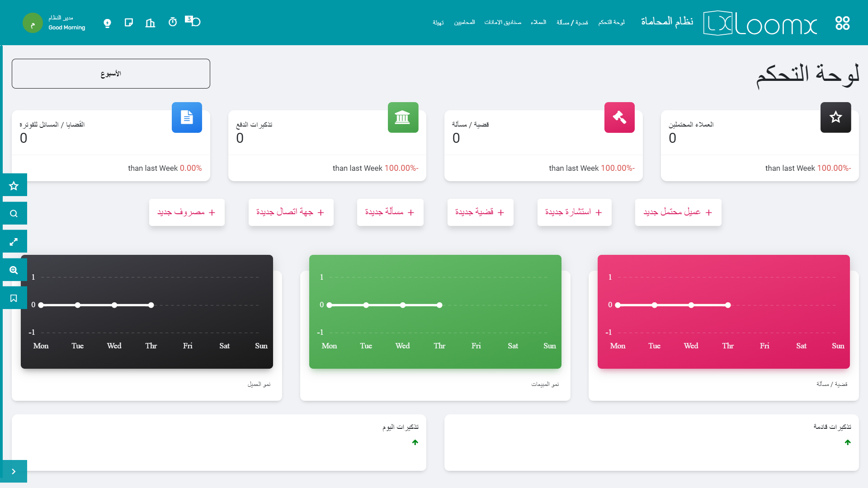Collapse تذكيرات اليوم with green arrow
Viewport: 868px width, 488px height.
click(x=415, y=442)
